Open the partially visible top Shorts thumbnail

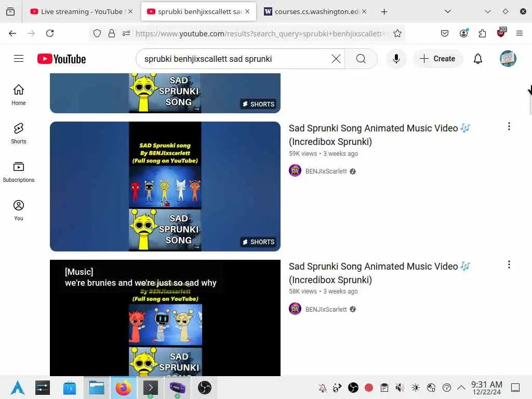(165, 93)
